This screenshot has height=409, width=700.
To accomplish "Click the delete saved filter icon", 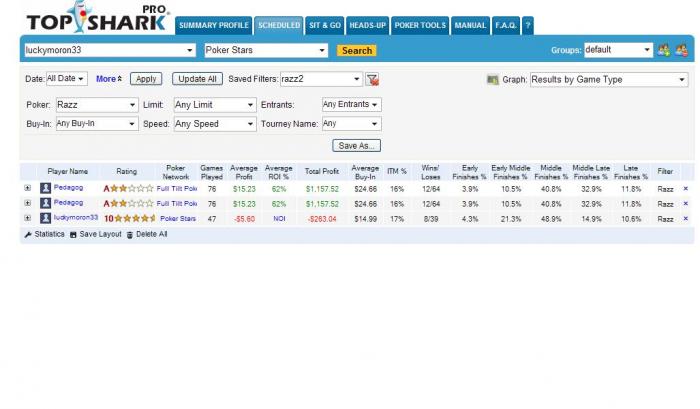I will coord(372,79).
